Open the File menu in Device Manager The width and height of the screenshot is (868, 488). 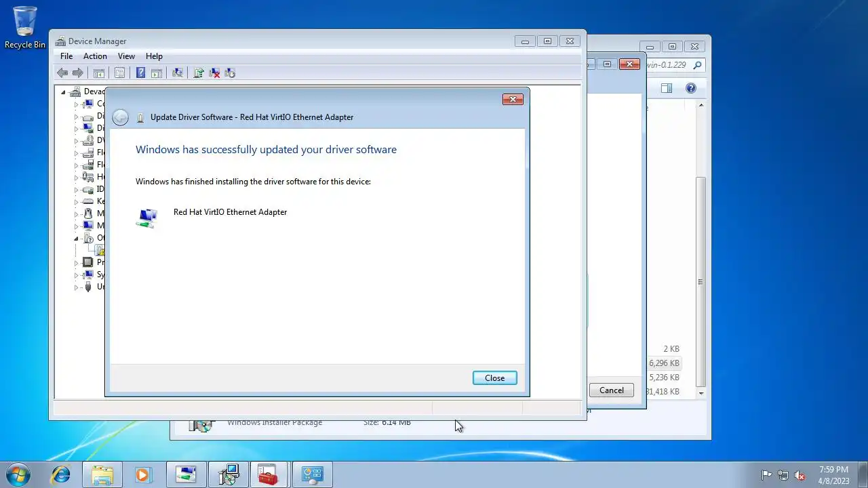(66, 56)
